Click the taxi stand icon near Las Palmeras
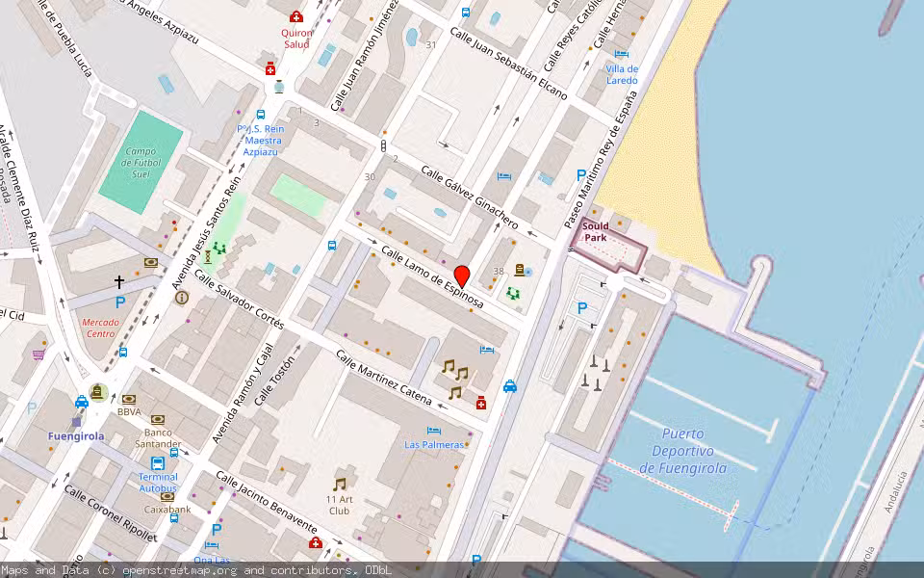This screenshot has height=578, width=924. tap(510, 386)
